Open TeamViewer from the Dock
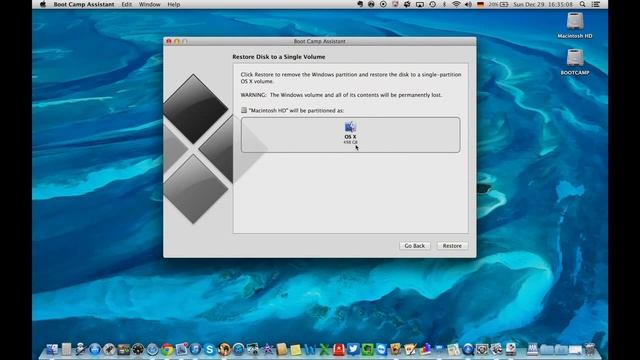 382,349
